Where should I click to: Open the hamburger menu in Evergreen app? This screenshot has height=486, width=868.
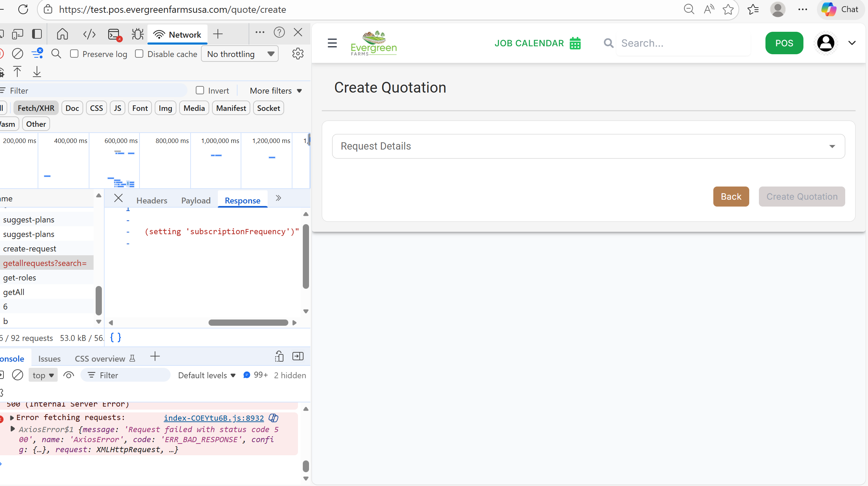pyautogui.click(x=332, y=43)
